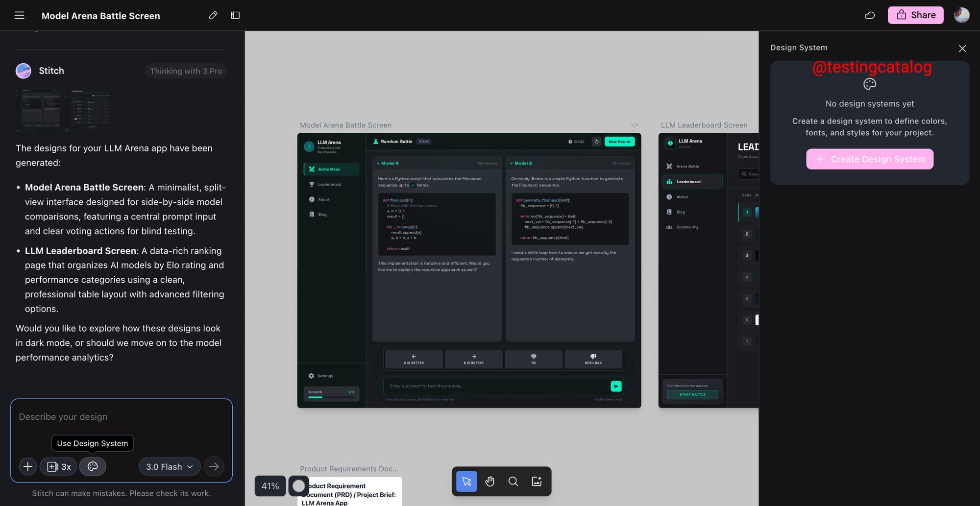This screenshot has width=980, height=506.
Task: Click the Model Arena Battle Screen project title
Action: (x=101, y=16)
